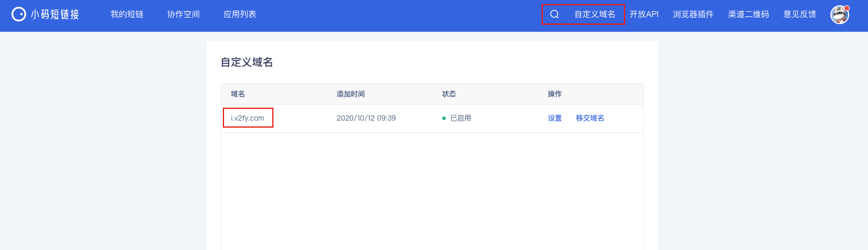
Task: Click the 小码短链接 logo
Action: click(x=45, y=14)
